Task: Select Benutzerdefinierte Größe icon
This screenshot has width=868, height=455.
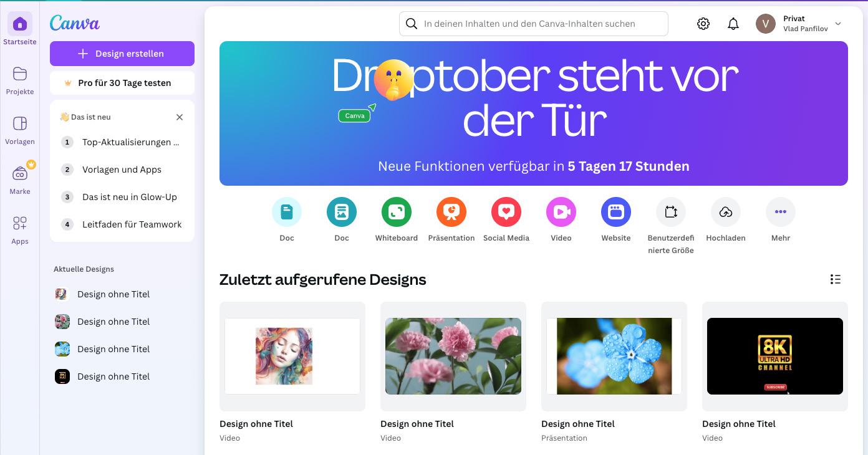Action: (671, 212)
